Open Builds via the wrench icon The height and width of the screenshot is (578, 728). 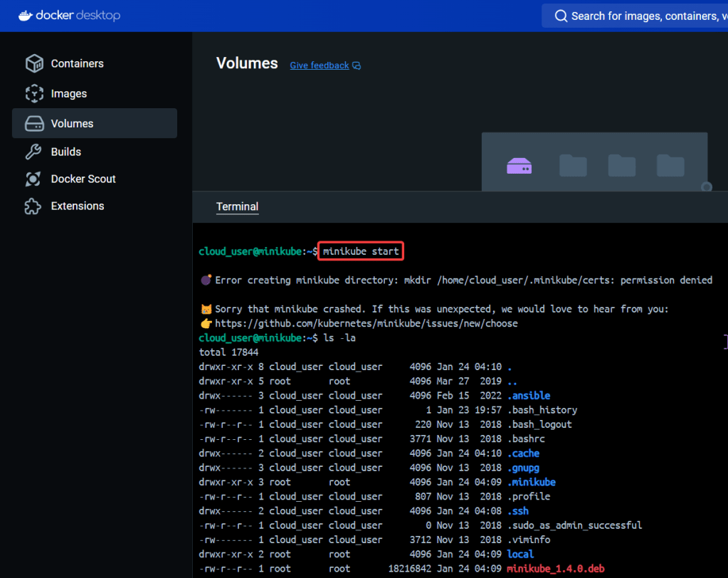tap(34, 152)
